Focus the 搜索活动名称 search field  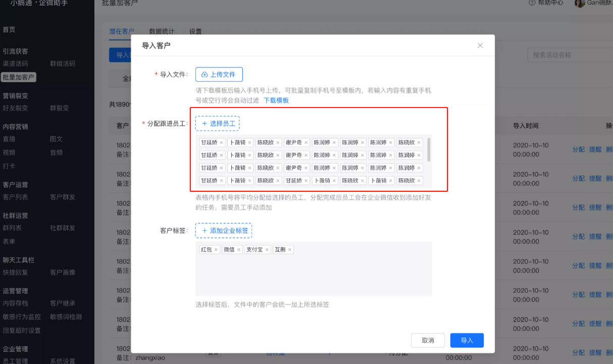tap(570, 55)
